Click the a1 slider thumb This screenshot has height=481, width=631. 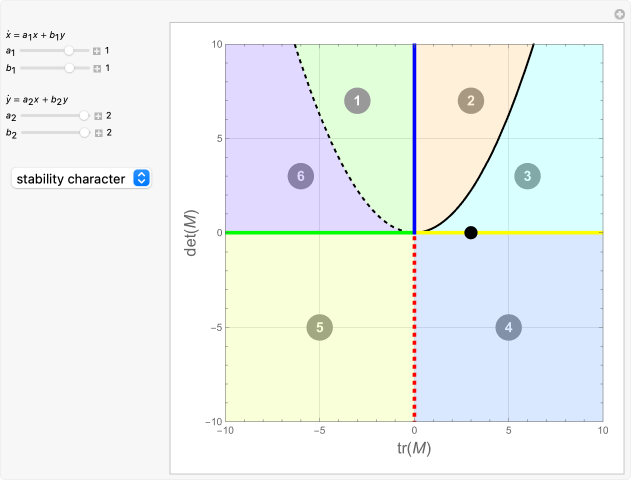tap(69, 50)
